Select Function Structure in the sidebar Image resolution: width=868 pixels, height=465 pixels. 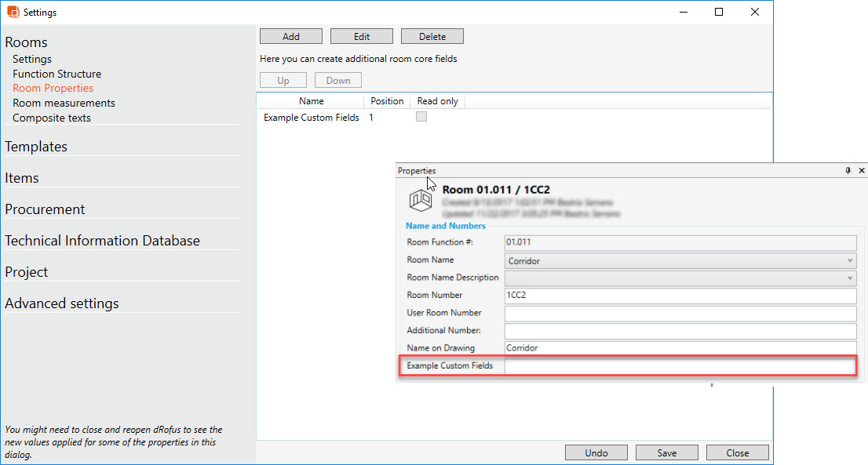click(57, 74)
